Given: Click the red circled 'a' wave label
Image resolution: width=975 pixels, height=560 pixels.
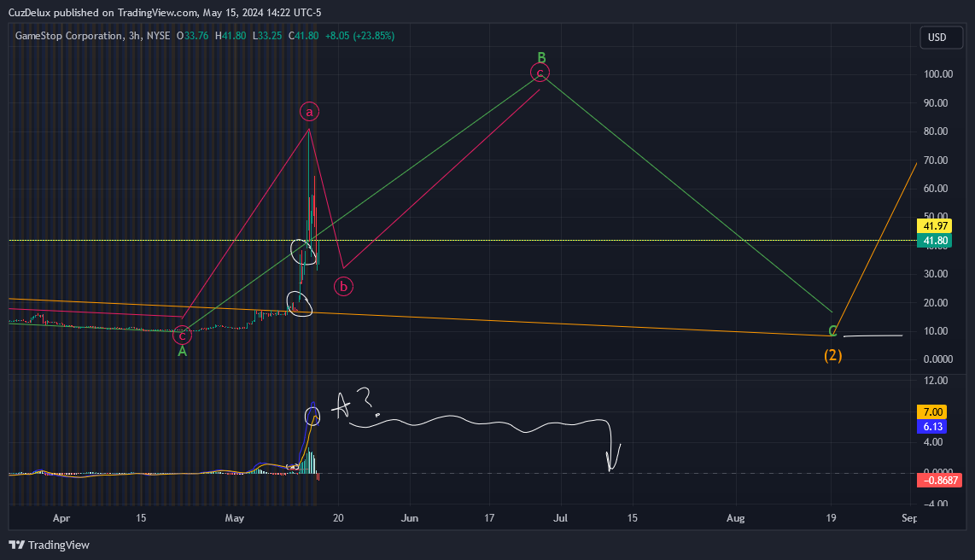Looking at the screenshot, I should [x=309, y=111].
